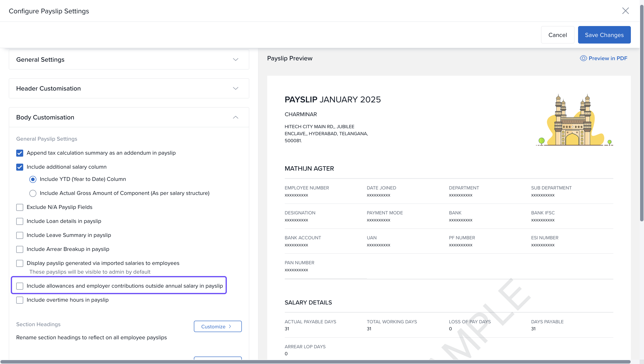The image size is (644, 364).
Task: Enable allowances and employer contributions checkbox
Action: click(20, 286)
